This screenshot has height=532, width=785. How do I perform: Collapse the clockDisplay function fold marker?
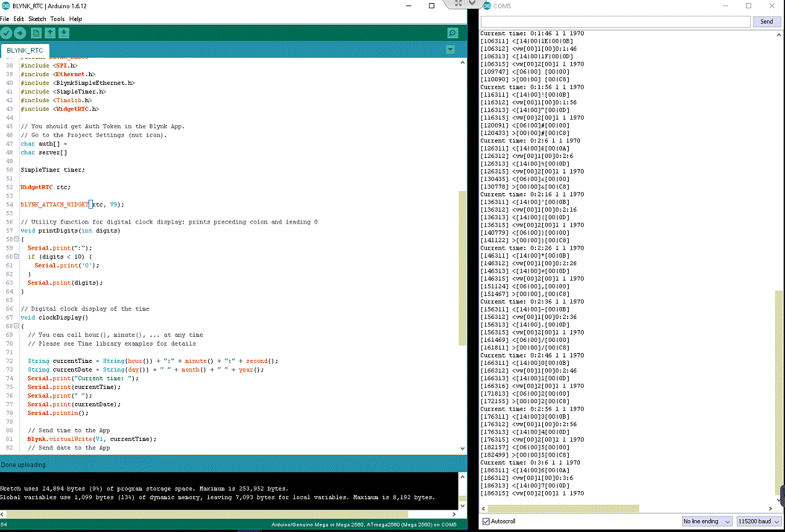point(16,326)
